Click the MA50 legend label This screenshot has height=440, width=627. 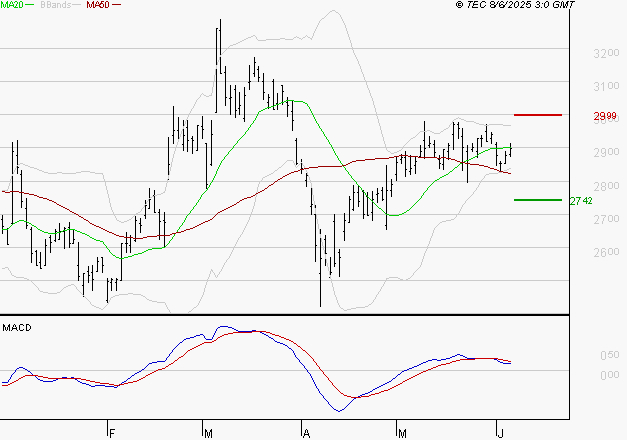98,5
